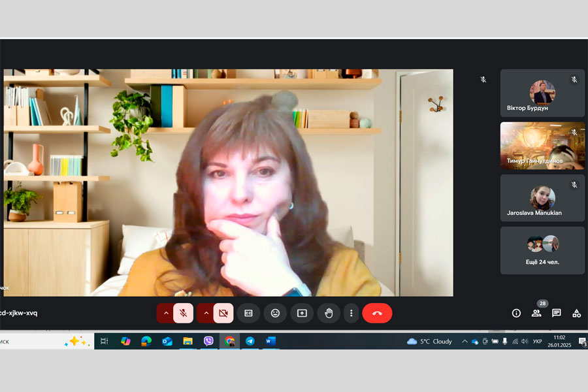Open the emoji reactions button
The image size is (588, 392).
275,313
